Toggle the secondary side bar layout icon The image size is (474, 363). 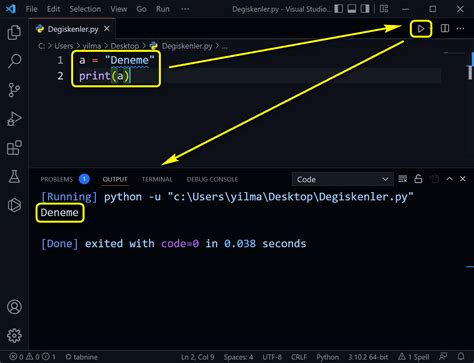click(365, 9)
